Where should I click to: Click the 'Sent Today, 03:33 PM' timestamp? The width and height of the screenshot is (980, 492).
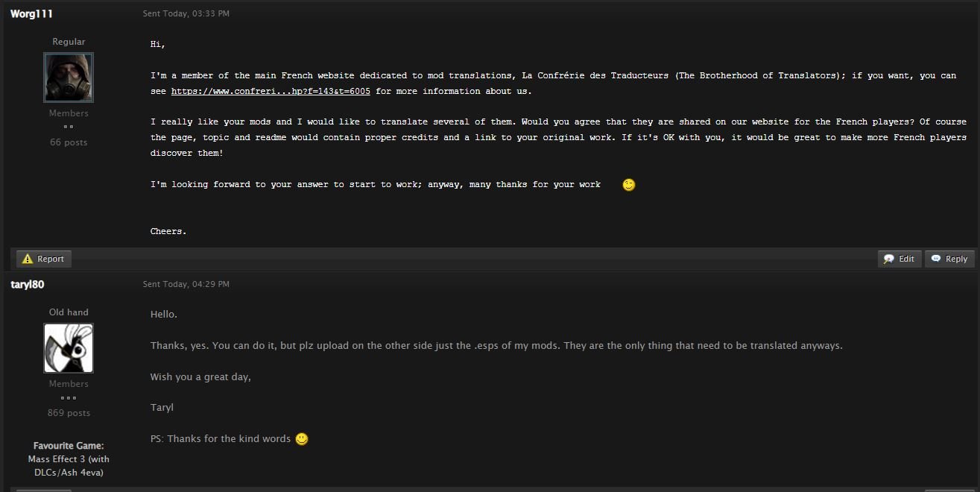pyautogui.click(x=186, y=13)
